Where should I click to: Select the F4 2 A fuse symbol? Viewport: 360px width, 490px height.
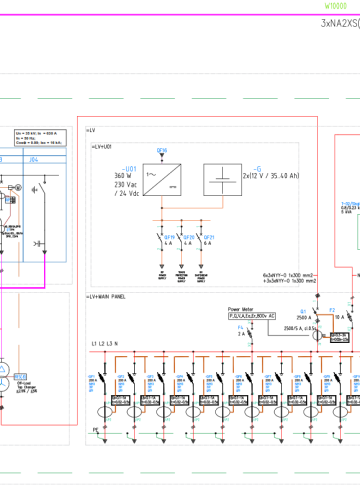[250, 333]
